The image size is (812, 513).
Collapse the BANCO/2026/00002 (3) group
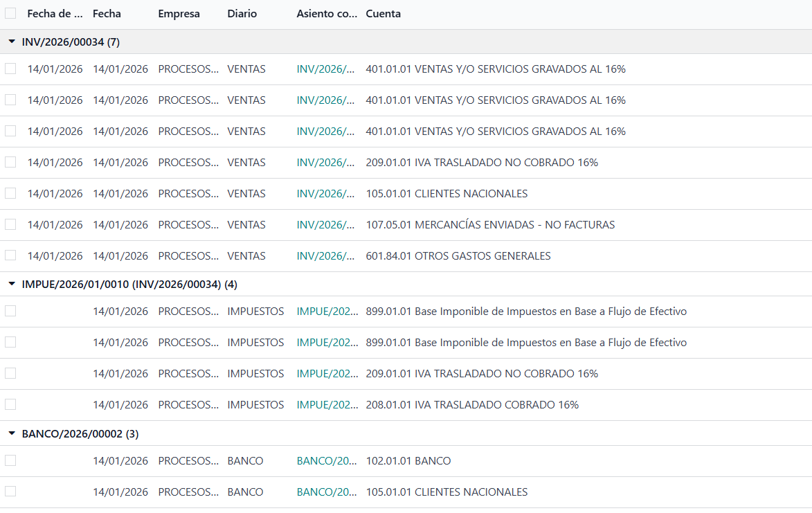click(x=12, y=433)
